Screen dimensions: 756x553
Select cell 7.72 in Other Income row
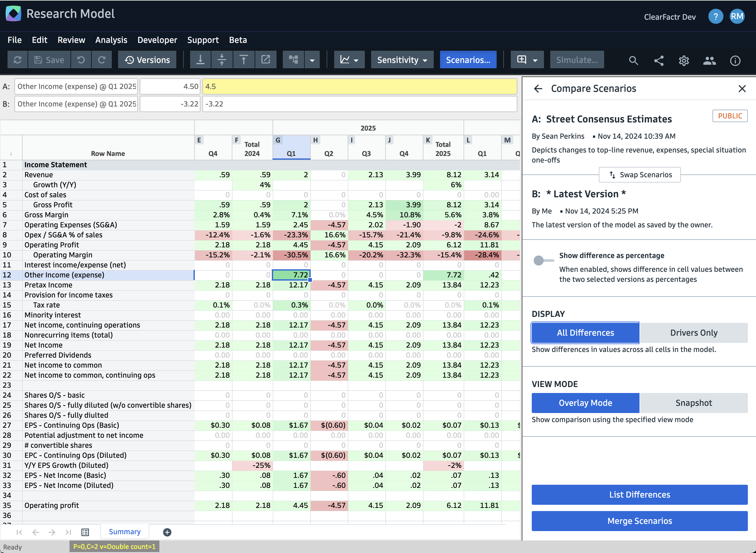[x=291, y=275]
